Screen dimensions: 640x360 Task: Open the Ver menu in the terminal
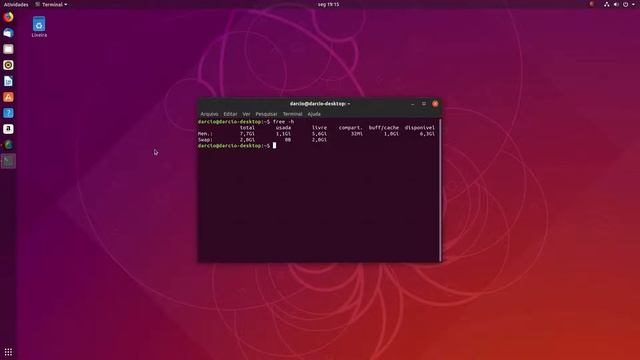click(x=246, y=114)
